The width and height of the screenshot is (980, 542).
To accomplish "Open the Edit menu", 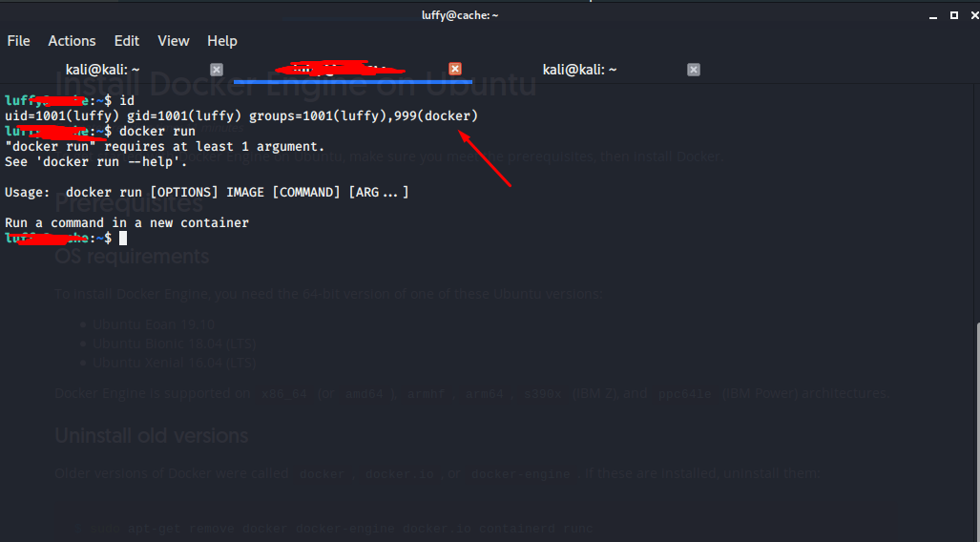I will tap(126, 41).
